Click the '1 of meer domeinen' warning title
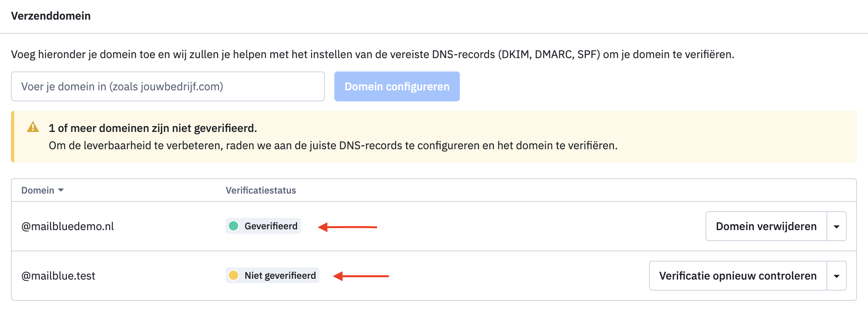Screen dimensions: 868x311 pos(153,128)
